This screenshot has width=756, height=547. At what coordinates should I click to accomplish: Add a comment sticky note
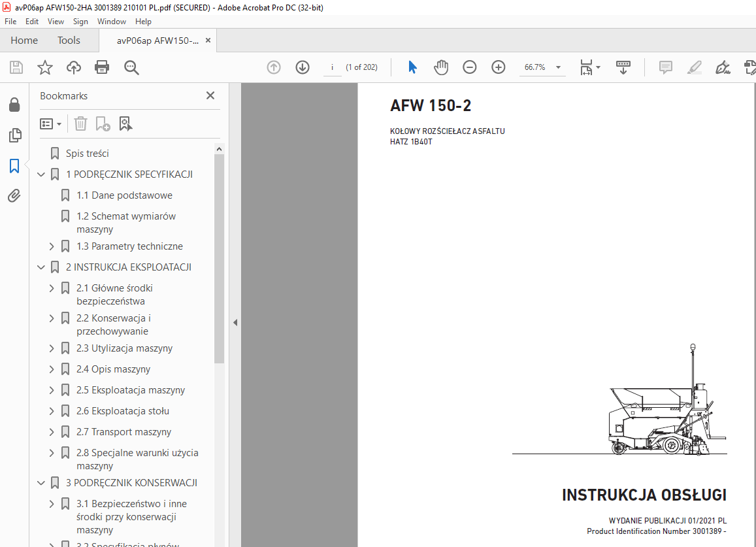665,67
